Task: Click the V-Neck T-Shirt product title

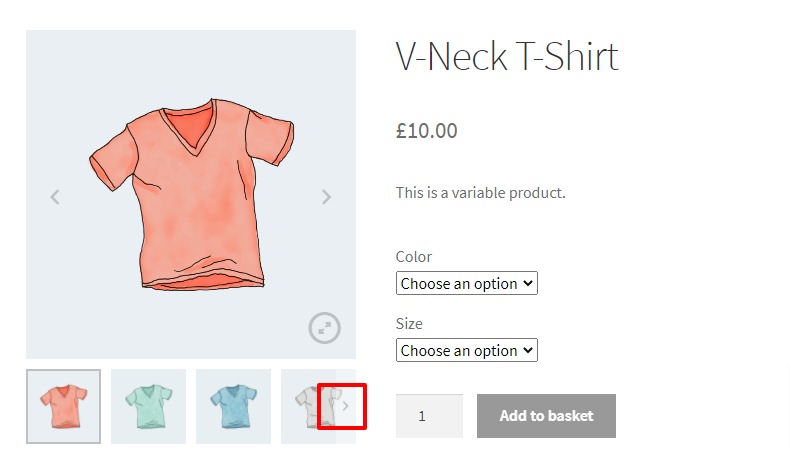Action: (x=507, y=56)
